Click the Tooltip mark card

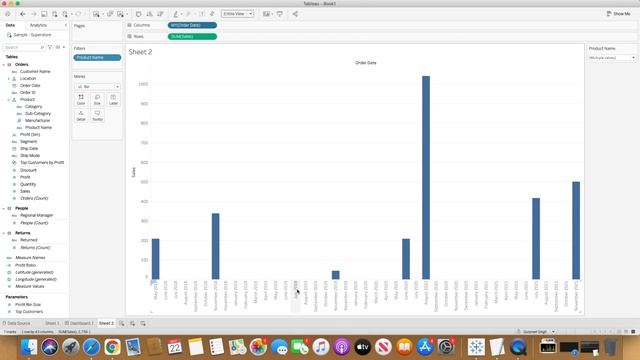97,116
